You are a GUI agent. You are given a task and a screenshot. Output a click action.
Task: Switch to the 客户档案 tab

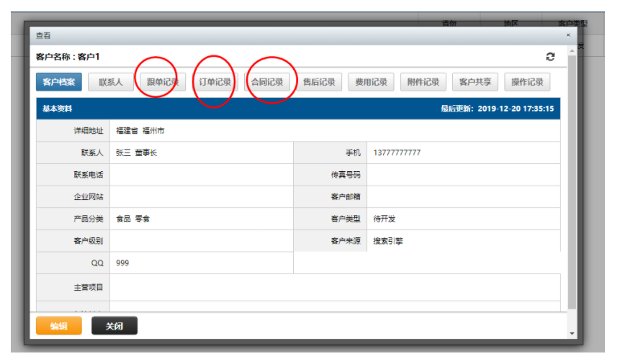[x=59, y=82]
